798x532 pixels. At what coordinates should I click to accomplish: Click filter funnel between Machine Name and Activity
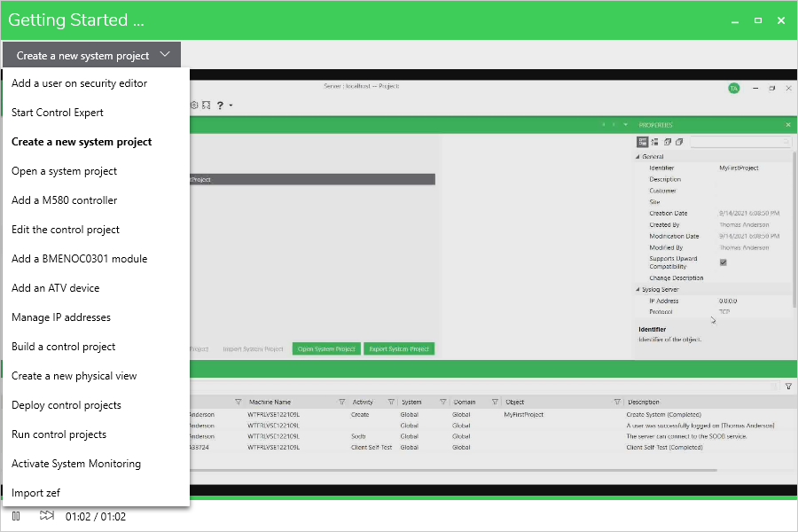click(x=342, y=403)
